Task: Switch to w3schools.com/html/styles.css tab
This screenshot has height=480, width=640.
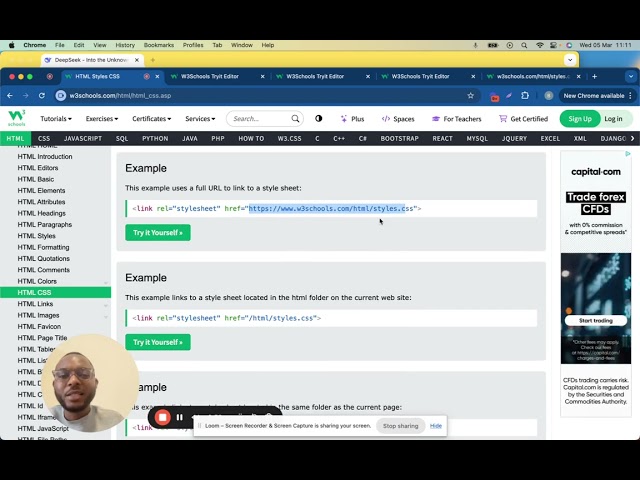Action: coord(533,76)
